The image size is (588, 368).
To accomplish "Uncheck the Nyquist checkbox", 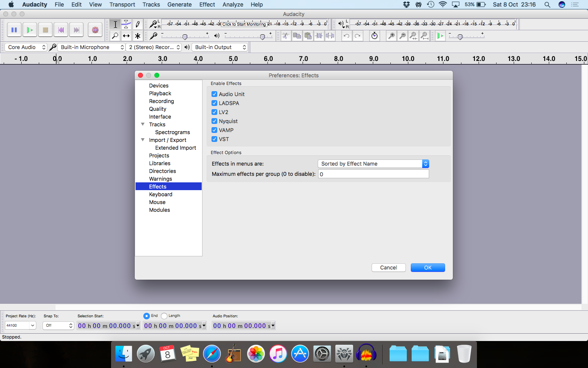I will tap(214, 121).
